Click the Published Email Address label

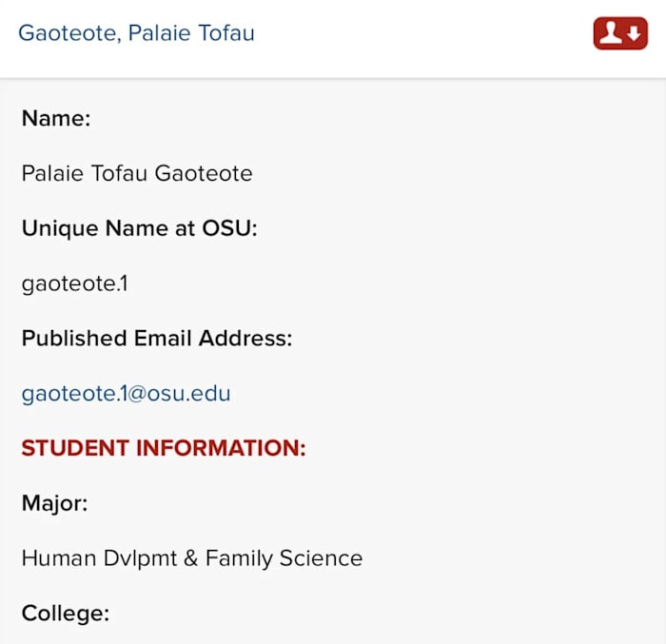click(156, 338)
